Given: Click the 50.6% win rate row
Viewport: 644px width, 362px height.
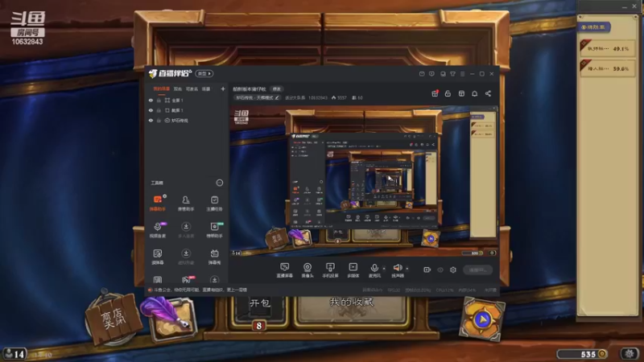Looking at the screenshot, I should point(607,68).
